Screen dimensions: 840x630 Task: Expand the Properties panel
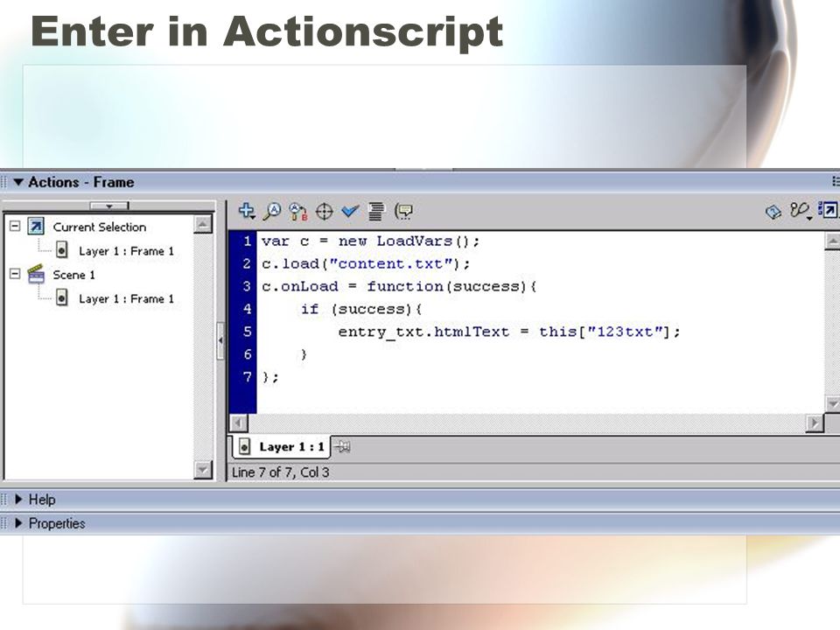pos(18,523)
